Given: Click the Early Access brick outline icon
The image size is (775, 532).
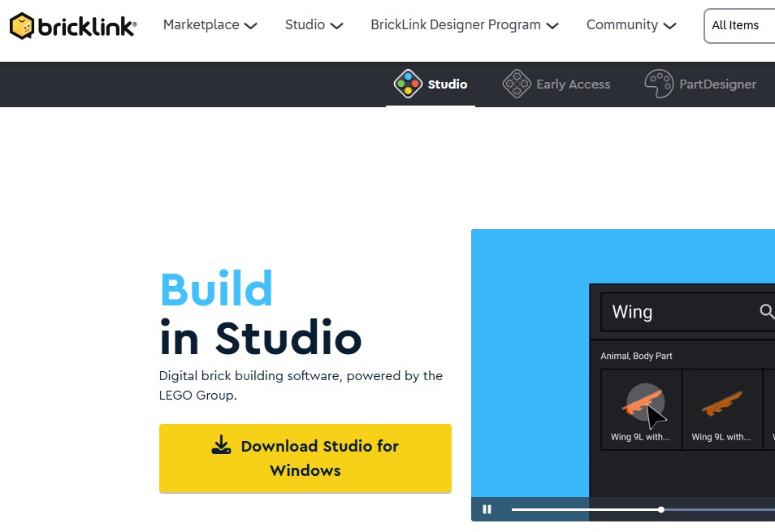Looking at the screenshot, I should point(517,84).
